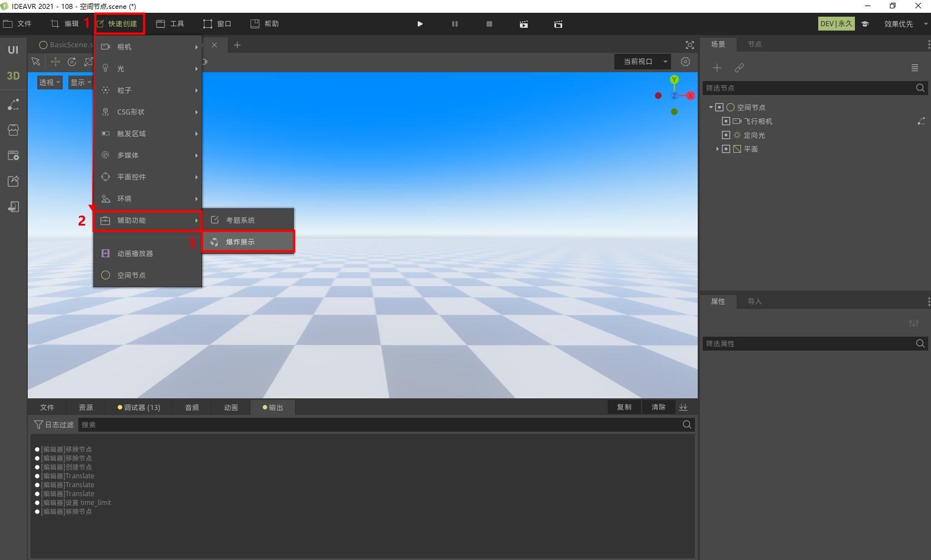Play the scene
931x560 pixels.
pos(420,24)
